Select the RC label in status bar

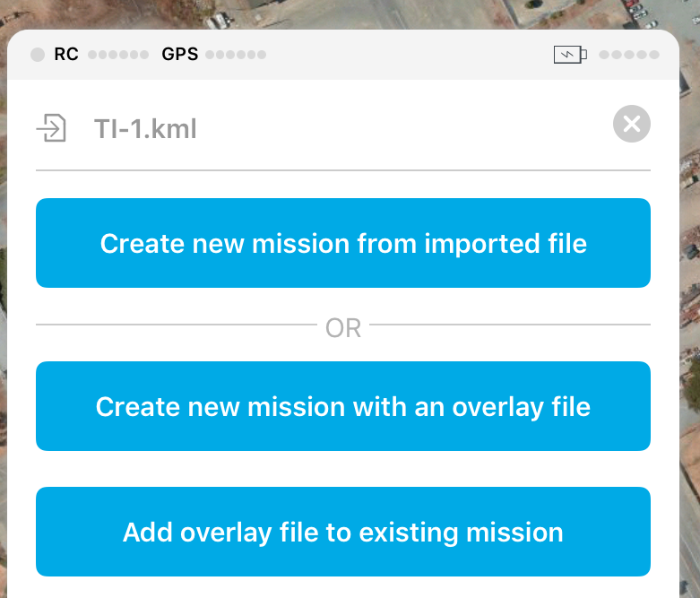(66, 54)
